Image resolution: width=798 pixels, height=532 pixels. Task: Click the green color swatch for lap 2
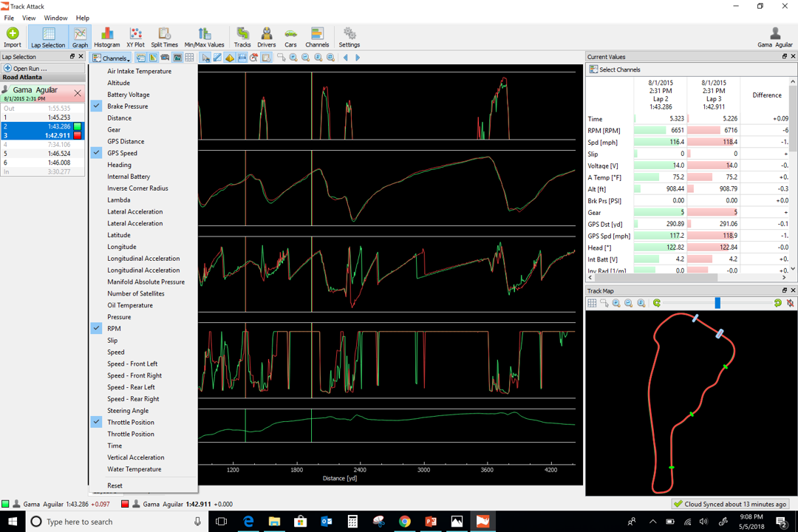[x=78, y=126]
